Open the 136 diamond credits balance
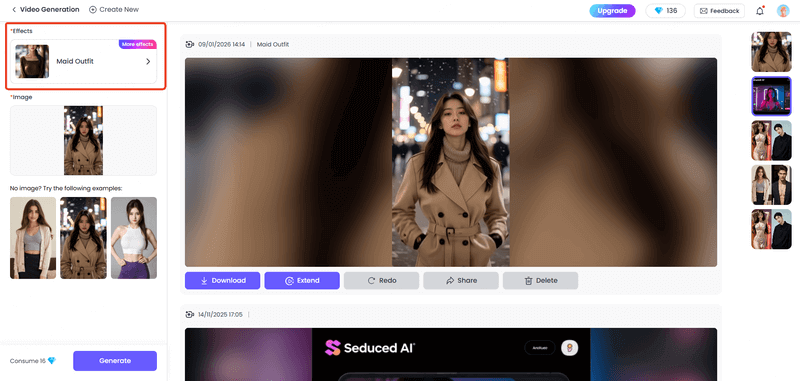 [x=665, y=11]
